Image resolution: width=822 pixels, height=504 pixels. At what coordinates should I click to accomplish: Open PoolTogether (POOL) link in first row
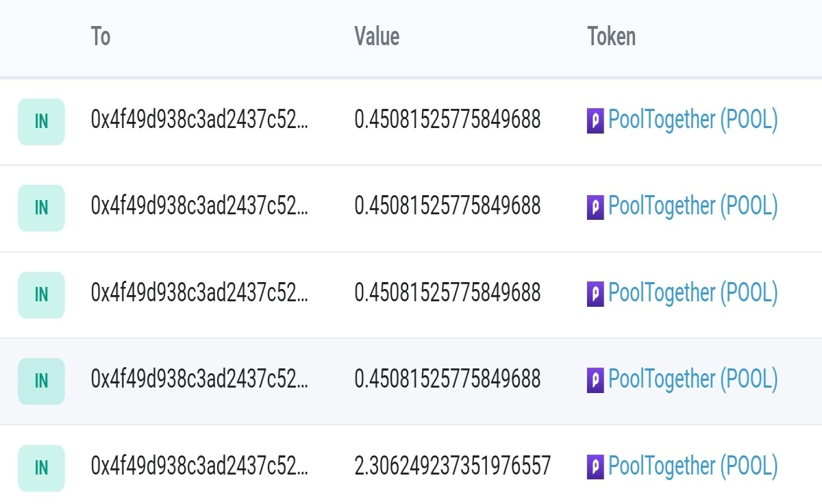point(693,121)
